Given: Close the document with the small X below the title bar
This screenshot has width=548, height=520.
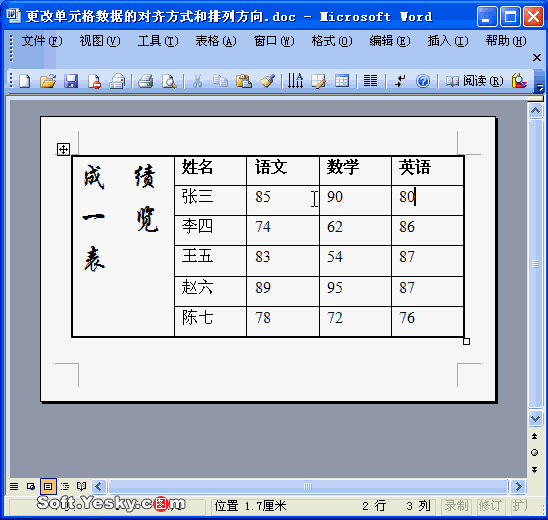Looking at the screenshot, I should pos(537,57).
